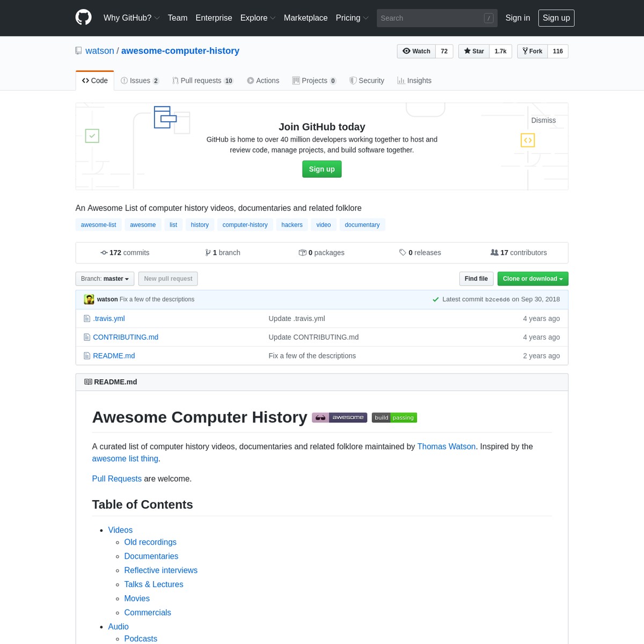View the 1 branch list
The image size is (644, 644).
tap(223, 253)
